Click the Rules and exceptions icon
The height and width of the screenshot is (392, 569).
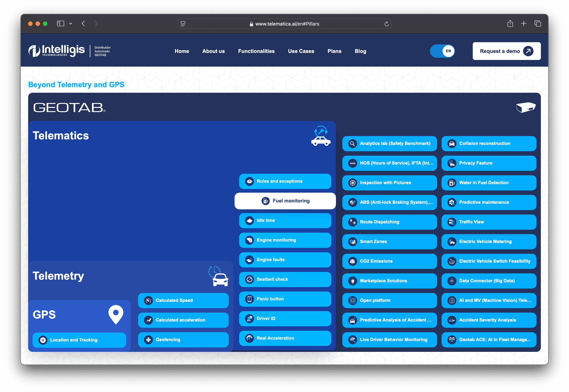pyautogui.click(x=249, y=181)
